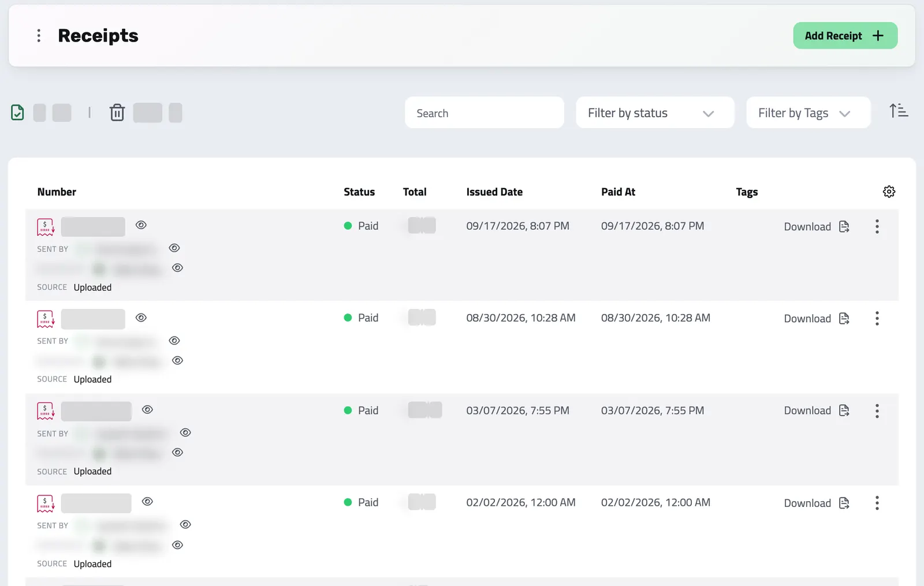
Task: Reveal receipt number in 09/17/2026 row
Action: [141, 225]
